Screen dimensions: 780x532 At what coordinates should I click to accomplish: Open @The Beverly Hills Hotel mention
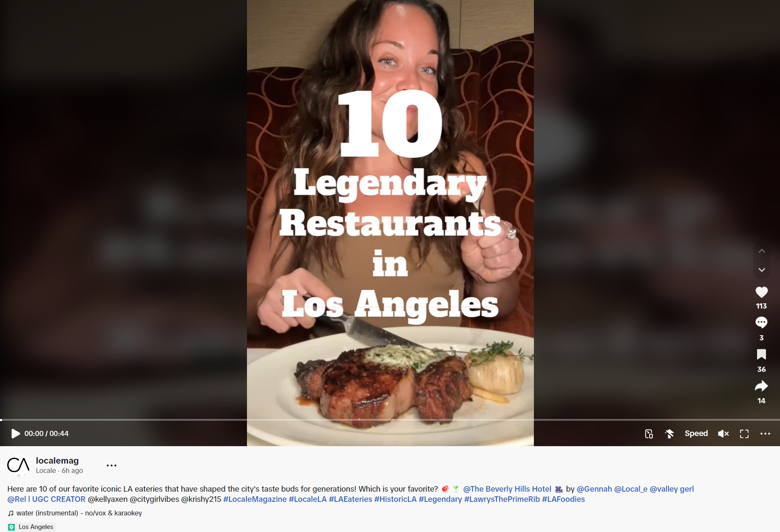click(507, 489)
